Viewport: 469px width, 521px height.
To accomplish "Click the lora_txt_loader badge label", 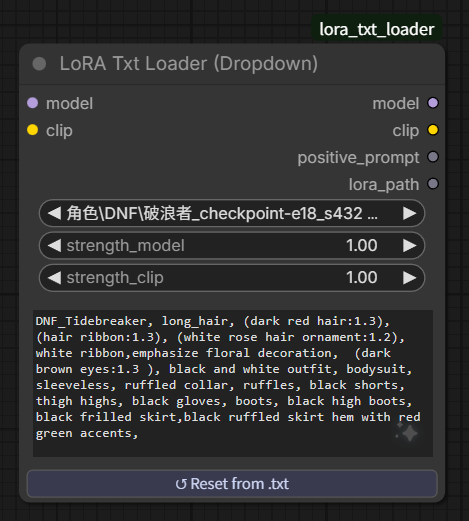I will coord(377,29).
